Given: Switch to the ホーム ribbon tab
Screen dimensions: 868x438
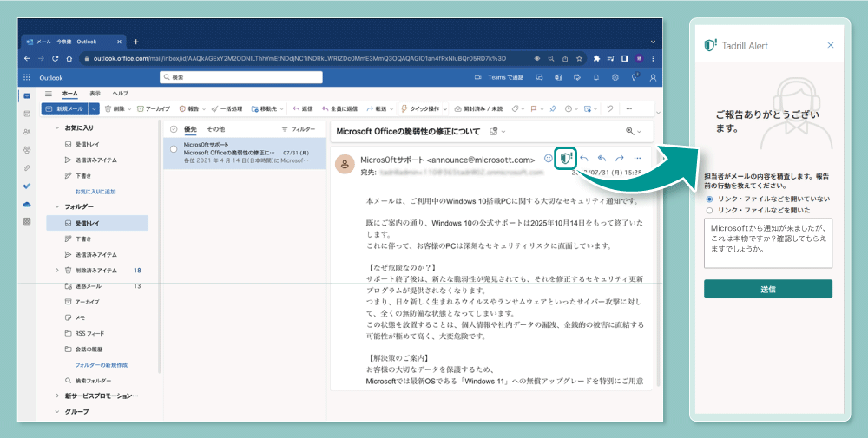Looking at the screenshot, I should 69,94.
